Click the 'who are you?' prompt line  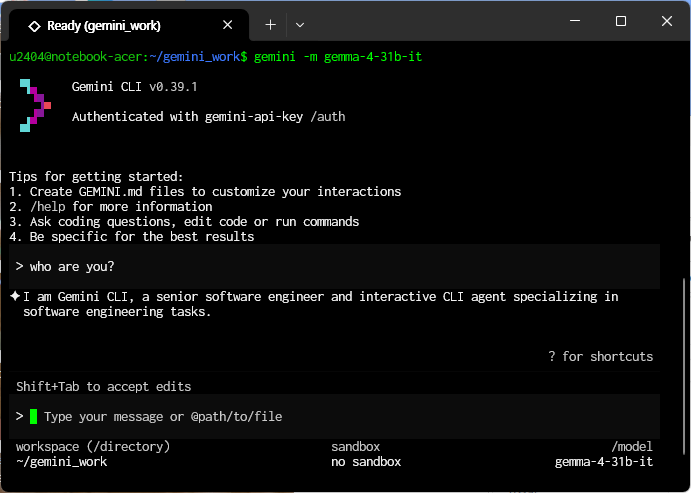click(x=334, y=267)
